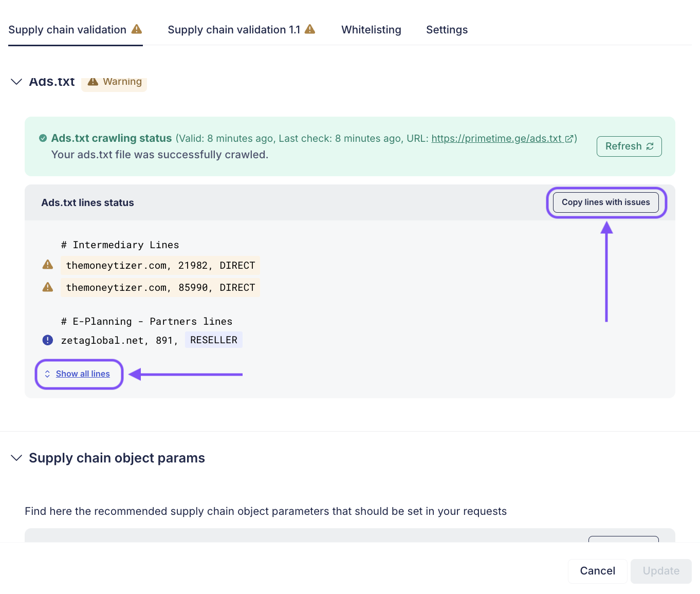The height and width of the screenshot is (594, 700).
Task: Open the Supply chain validation tab
Action: [x=67, y=30]
